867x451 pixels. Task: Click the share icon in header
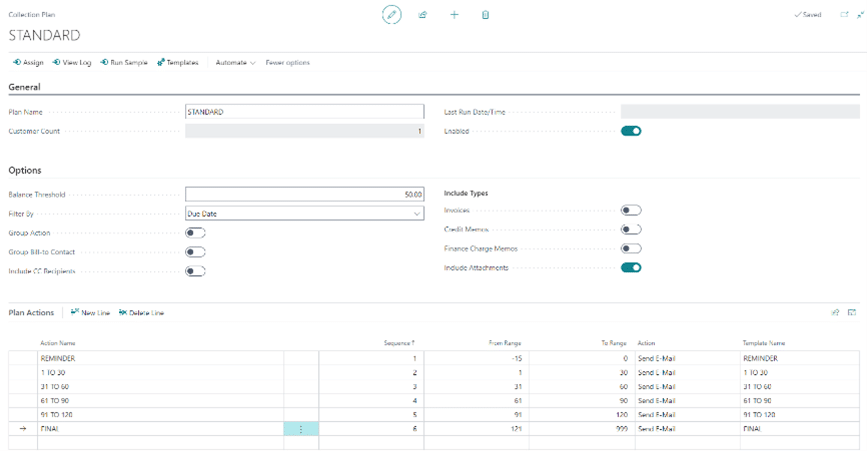(x=422, y=15)
